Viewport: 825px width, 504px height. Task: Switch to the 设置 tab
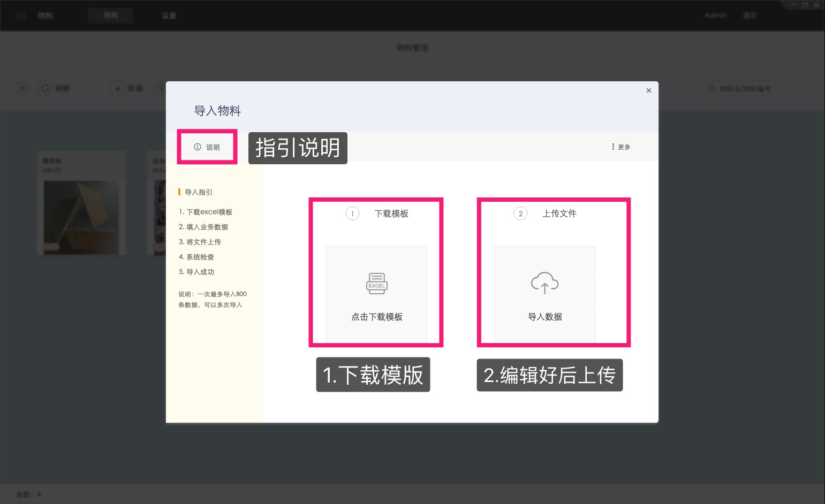click(x=169, y=15)
